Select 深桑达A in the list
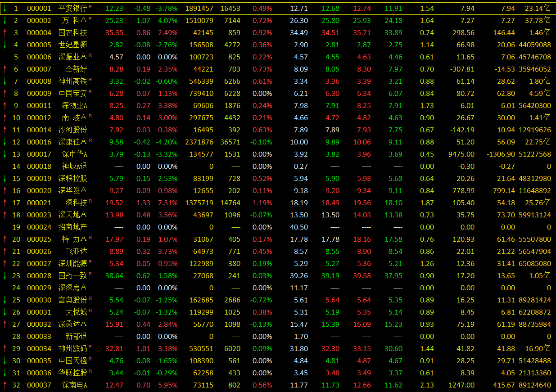 tap(73, 324)
